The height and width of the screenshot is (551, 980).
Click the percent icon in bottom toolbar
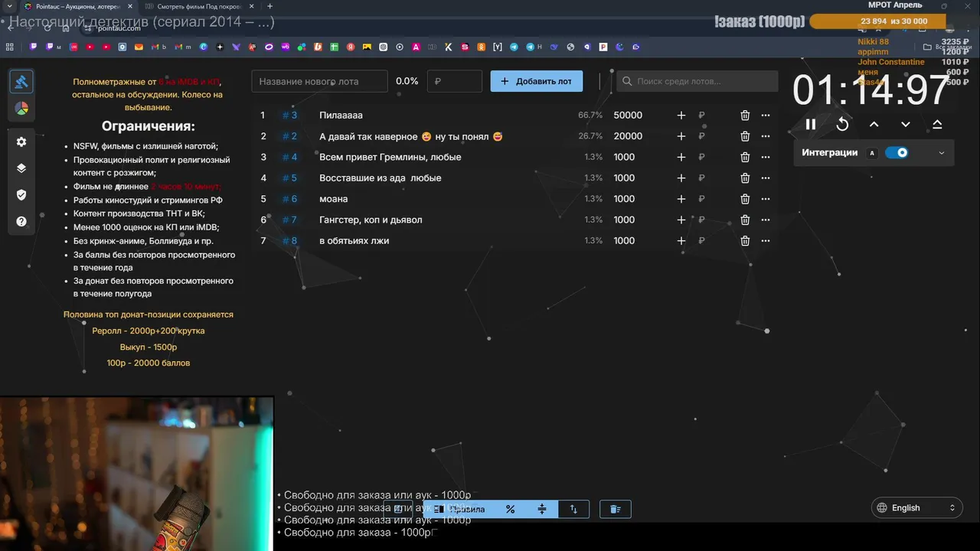(x=510, y=509)
